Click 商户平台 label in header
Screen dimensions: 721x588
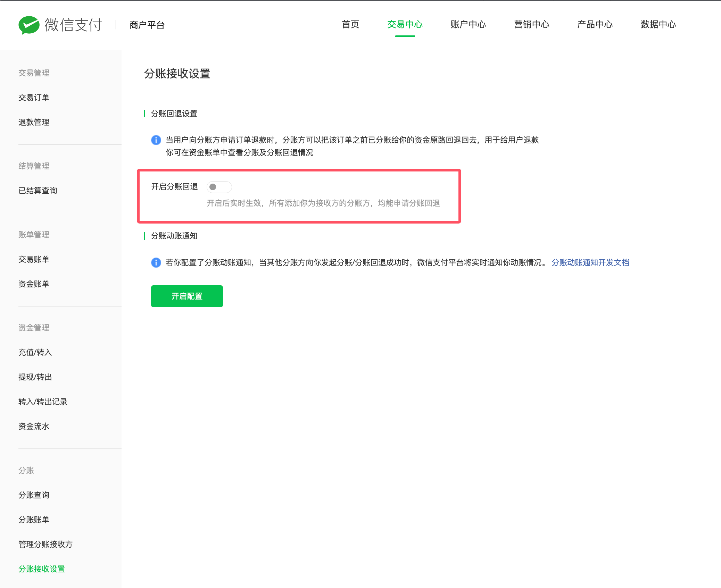[x=147, y=25]
